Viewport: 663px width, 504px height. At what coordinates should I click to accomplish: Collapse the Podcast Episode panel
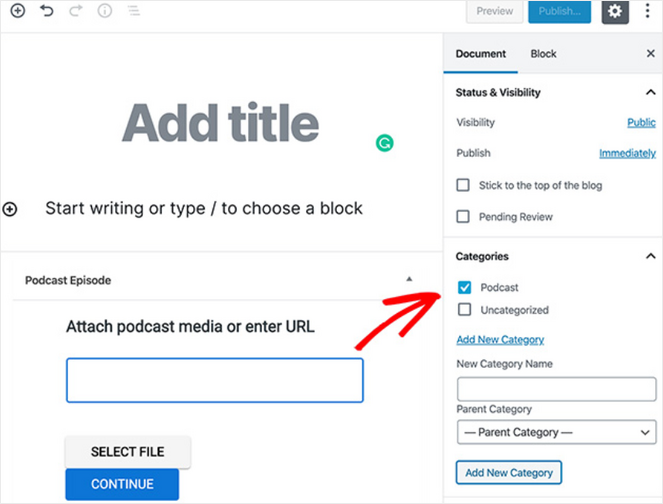(x=408, y=279)
